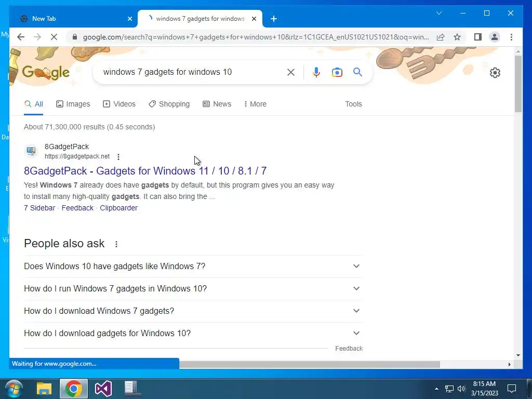Open People also ask options menu
Viewport: 532px width, 399px height.
click(116, 244)
